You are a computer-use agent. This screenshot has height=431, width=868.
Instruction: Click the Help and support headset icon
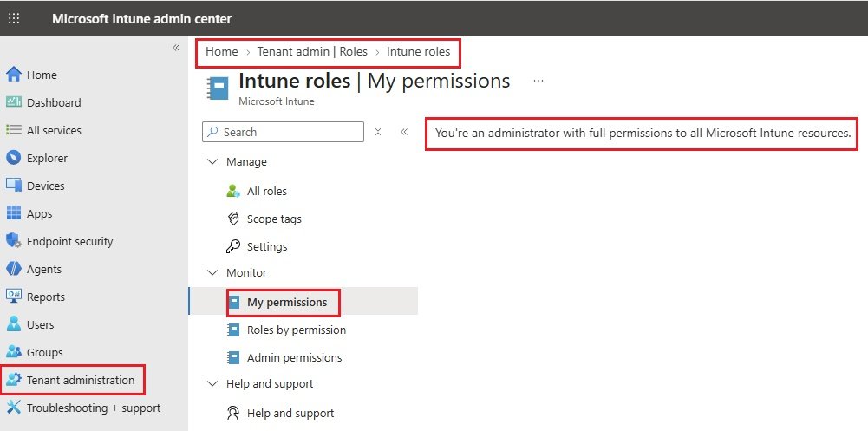pyautogui.click(x=233, y=413)
